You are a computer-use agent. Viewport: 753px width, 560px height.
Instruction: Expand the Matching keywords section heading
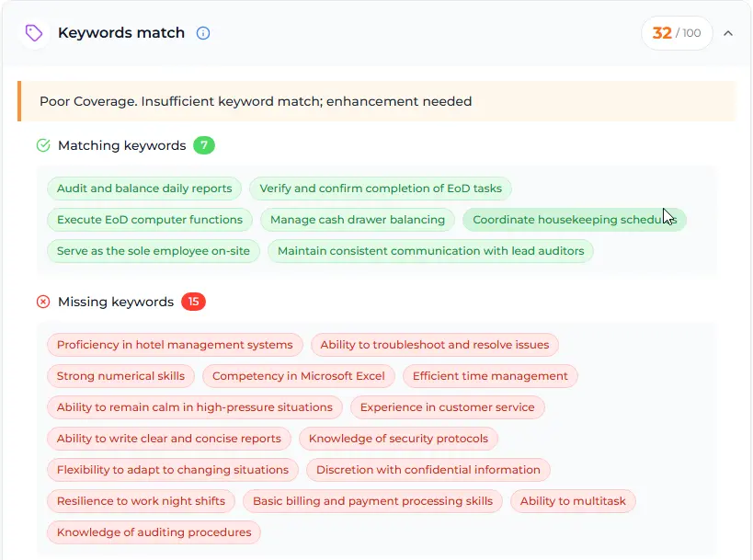coord(122,145)
